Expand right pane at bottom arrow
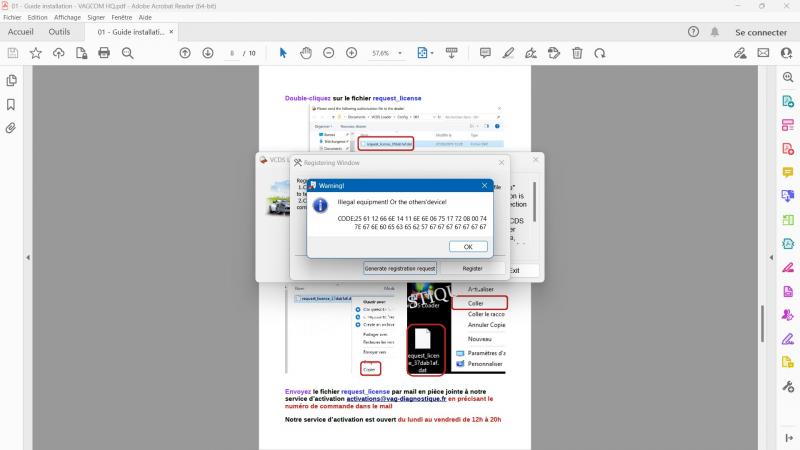This screenshot has height=450, width=800. (789, 438)
